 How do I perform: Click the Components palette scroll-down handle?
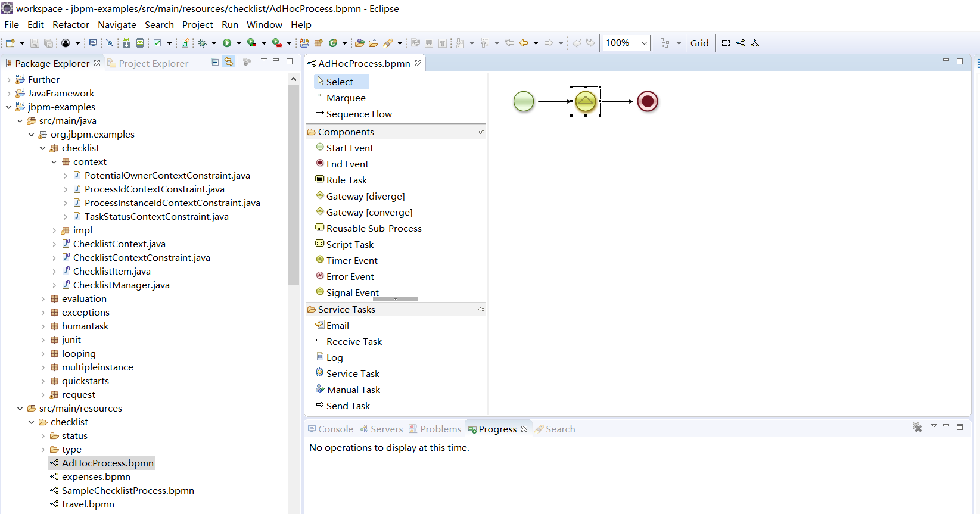(x=396, y=298)
